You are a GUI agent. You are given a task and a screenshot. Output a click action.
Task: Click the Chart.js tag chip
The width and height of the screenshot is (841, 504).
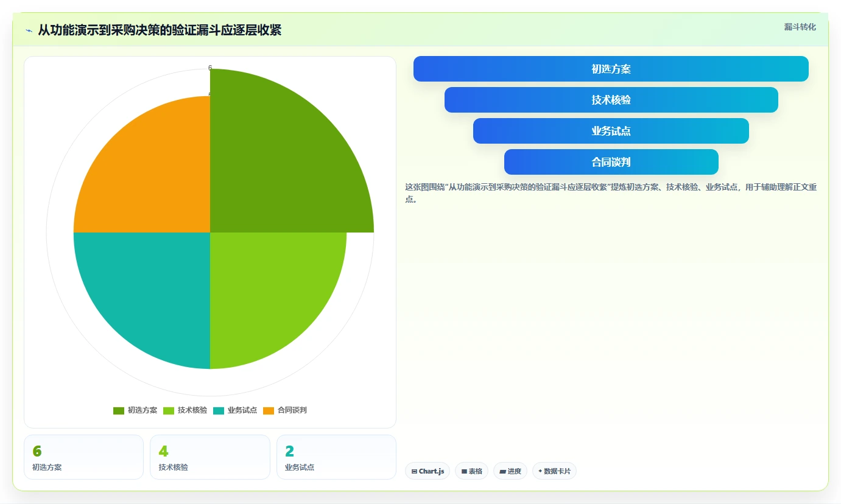click(x=428, y=471)
